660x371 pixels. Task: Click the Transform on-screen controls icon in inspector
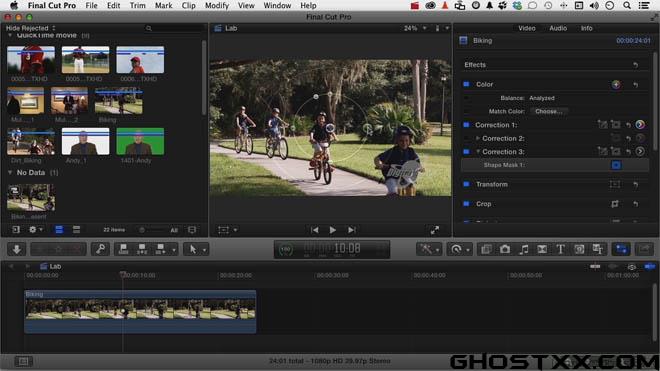click(615, 184)
